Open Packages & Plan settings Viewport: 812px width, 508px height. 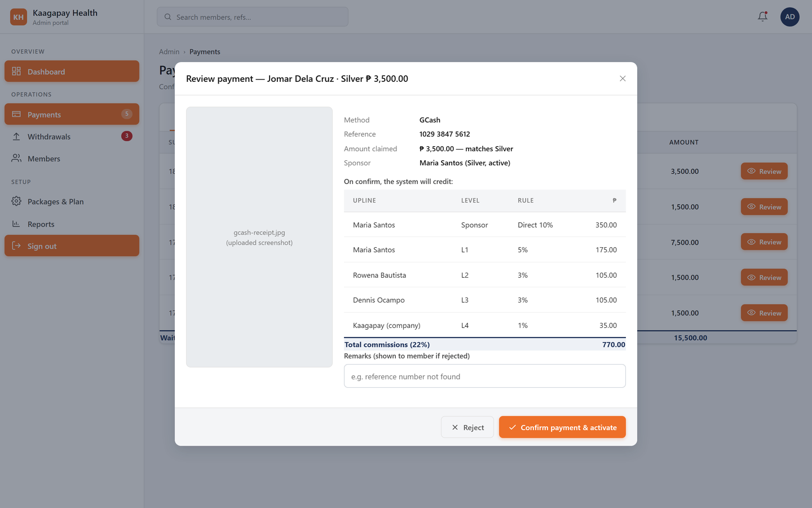click(72, 202)
